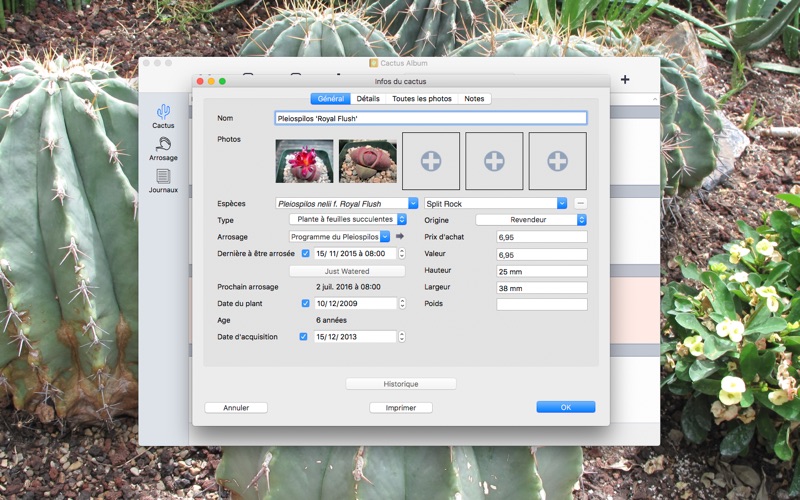Adjust Date d'acquisition stepper
The width and height of the screenshot is (800, 500).
click(402, 337)
